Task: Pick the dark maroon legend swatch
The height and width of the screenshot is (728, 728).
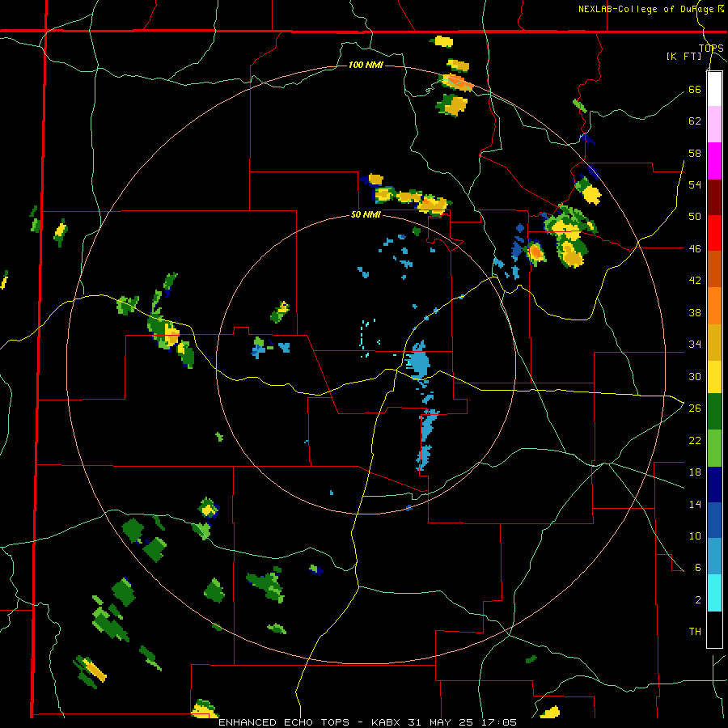Action: tap(714, 197)
